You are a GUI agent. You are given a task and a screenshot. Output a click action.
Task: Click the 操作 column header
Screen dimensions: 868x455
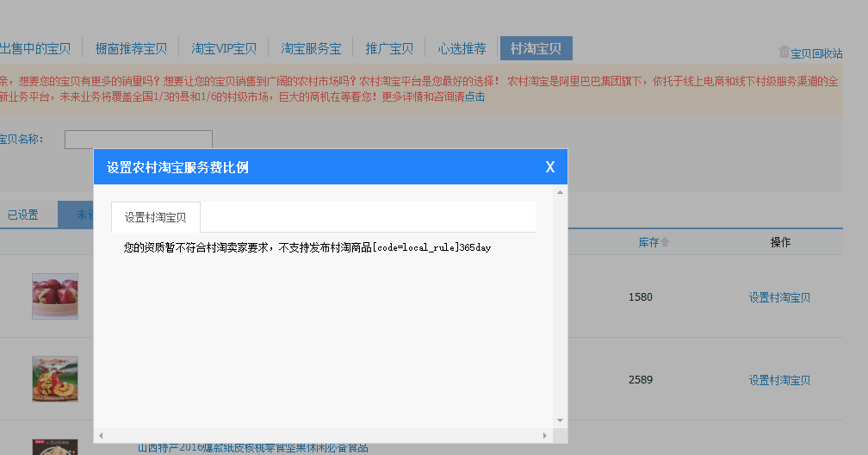(x=780, y=242)
